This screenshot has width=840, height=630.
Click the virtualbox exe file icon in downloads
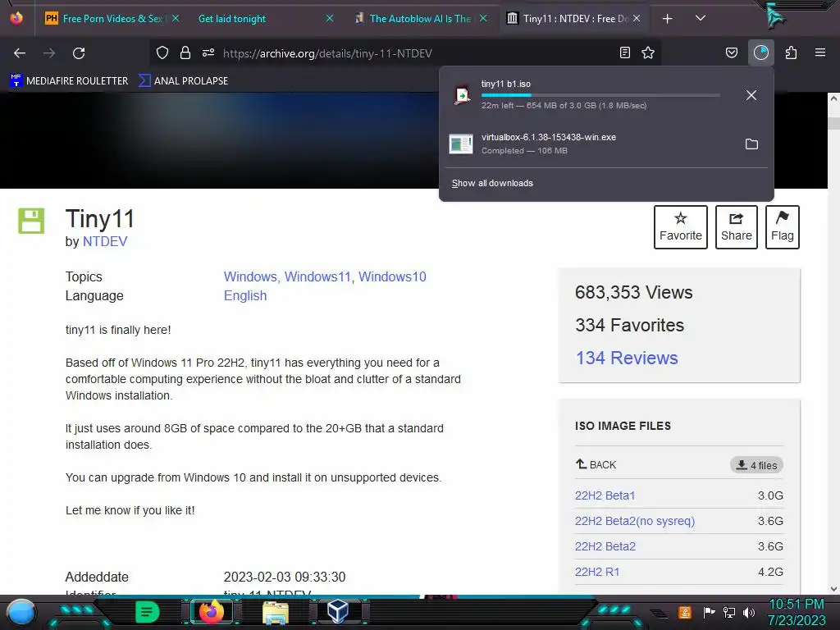pyautogui.click(x=461, y=144)
